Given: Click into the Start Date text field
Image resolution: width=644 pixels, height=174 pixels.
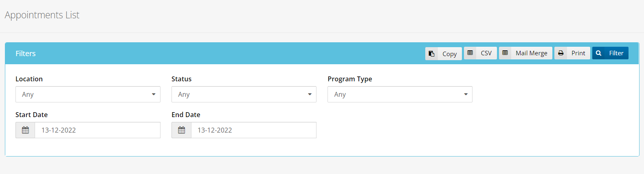Looking at the screenshot, I should pos(97,130).
